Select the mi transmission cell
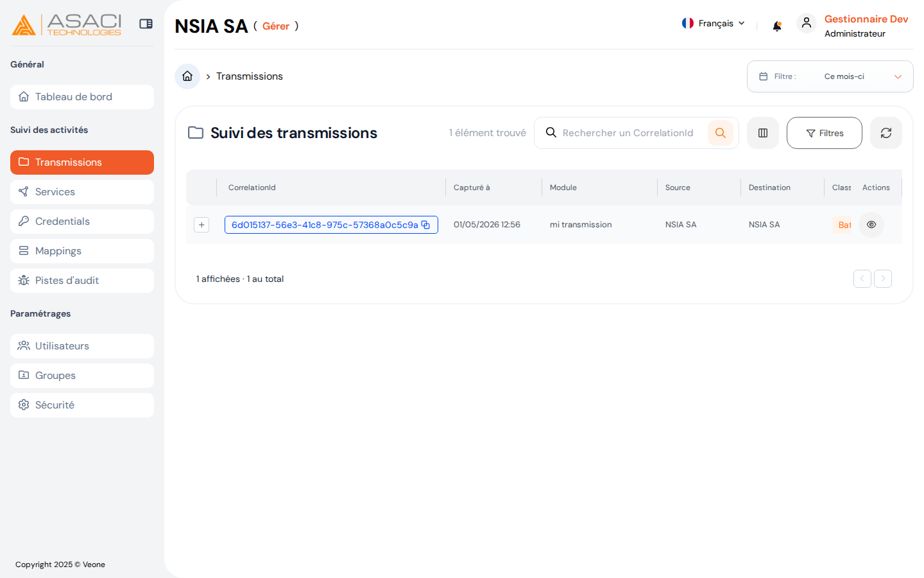Viewport: 924px width, 578px height. click(581, 225)
